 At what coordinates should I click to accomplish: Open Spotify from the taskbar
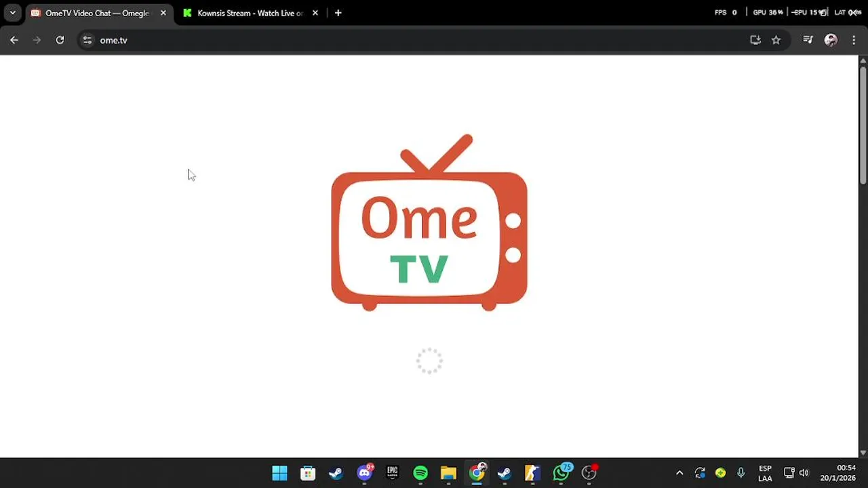click(x=420, y=473)
